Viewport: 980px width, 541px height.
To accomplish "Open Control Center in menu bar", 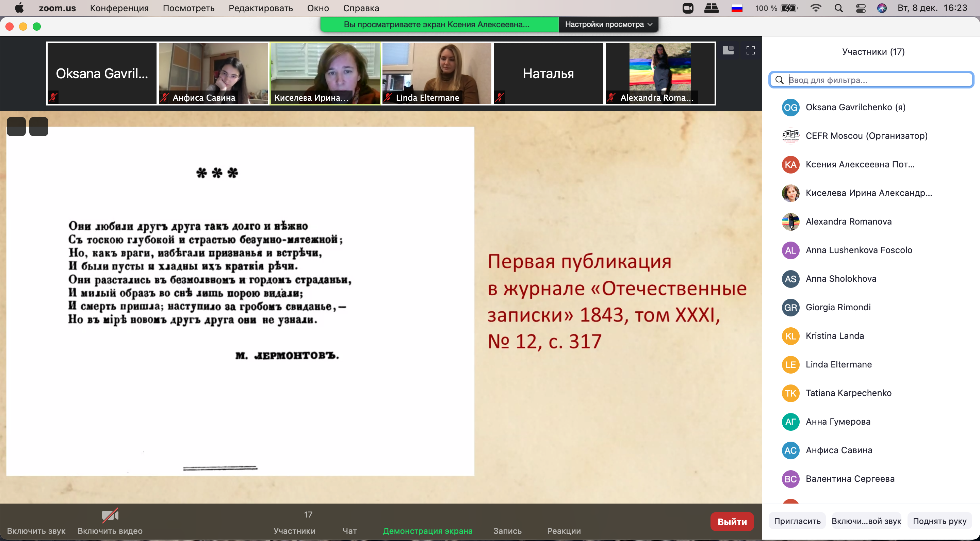I will [x=861, y=8].
